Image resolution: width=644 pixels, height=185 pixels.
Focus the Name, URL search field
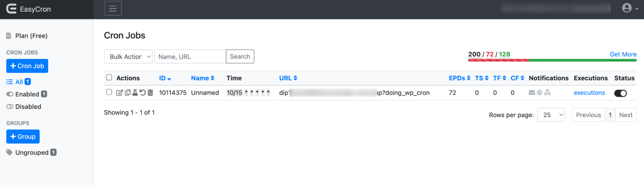click(190, 57)
